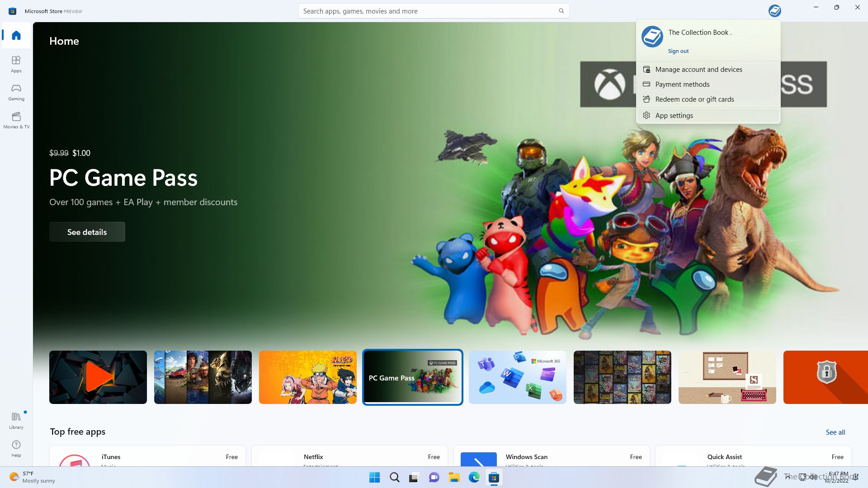Open the iTunes app listing
The height and width of the screenshot is (488, 868).
(x=147, y=456)
